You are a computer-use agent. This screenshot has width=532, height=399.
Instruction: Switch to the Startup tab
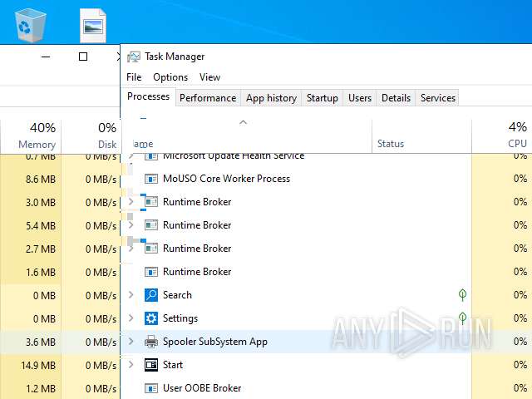tap(322, 98)
